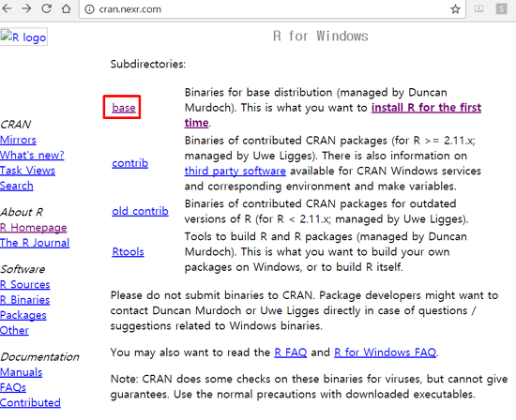Open the browser home page
This screenshot has width=516, height=420.
(67, 8)
